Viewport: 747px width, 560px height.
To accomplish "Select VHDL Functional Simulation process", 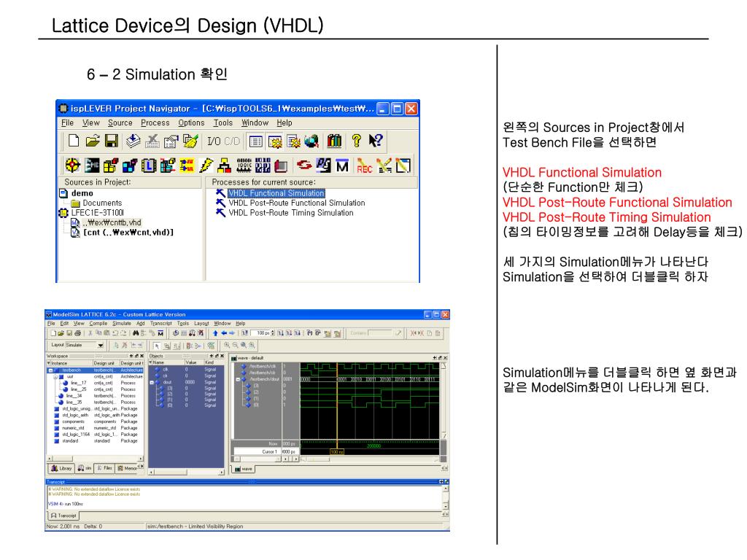I will (x=276, y=193).
